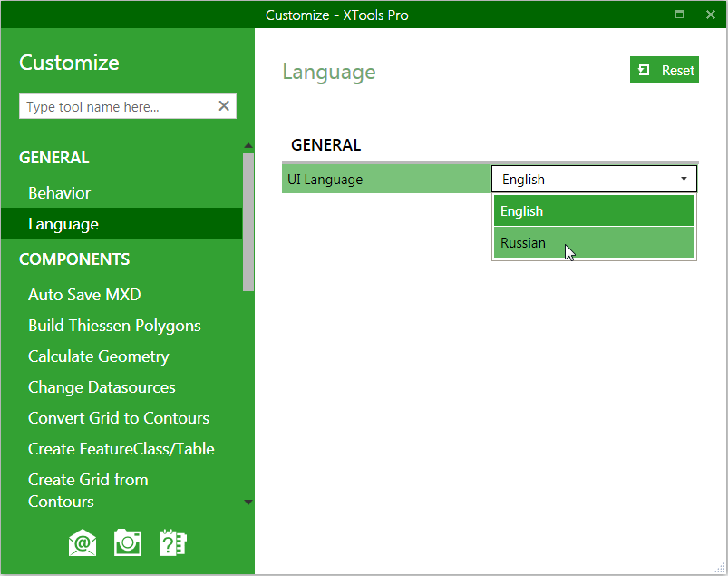Click the camera screenshot icon

coord(128,542)
